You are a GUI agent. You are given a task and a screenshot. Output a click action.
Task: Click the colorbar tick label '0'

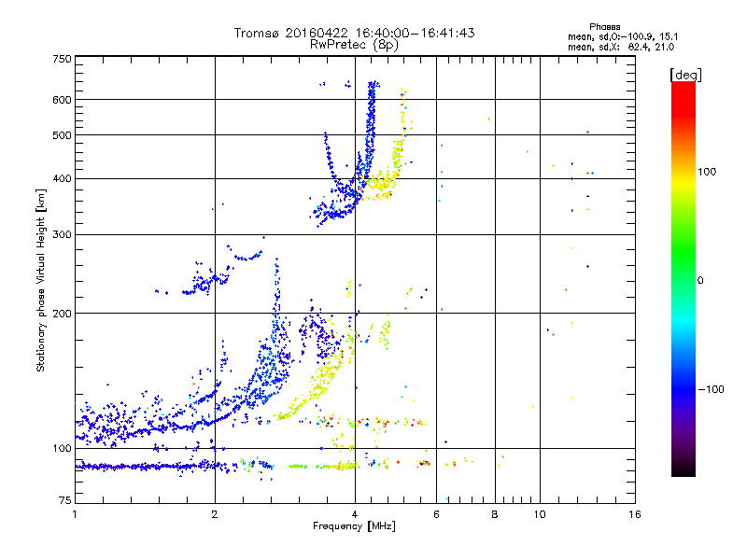point(700,281)
